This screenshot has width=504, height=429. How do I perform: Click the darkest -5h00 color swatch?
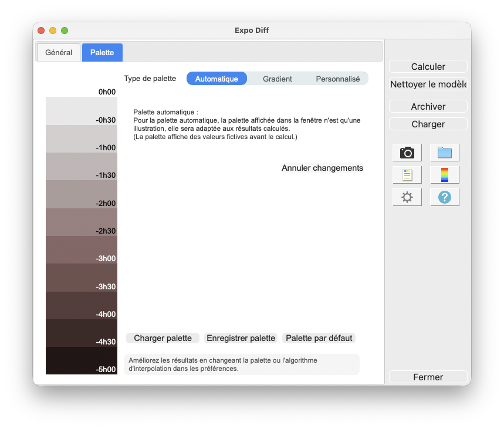pos(82,360)
